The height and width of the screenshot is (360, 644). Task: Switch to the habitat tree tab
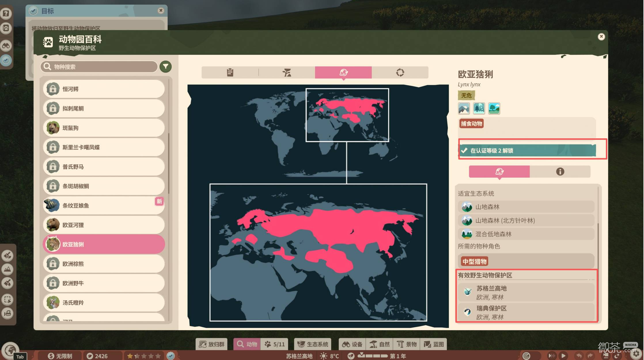pyautogui.click(x=287, y=72)
